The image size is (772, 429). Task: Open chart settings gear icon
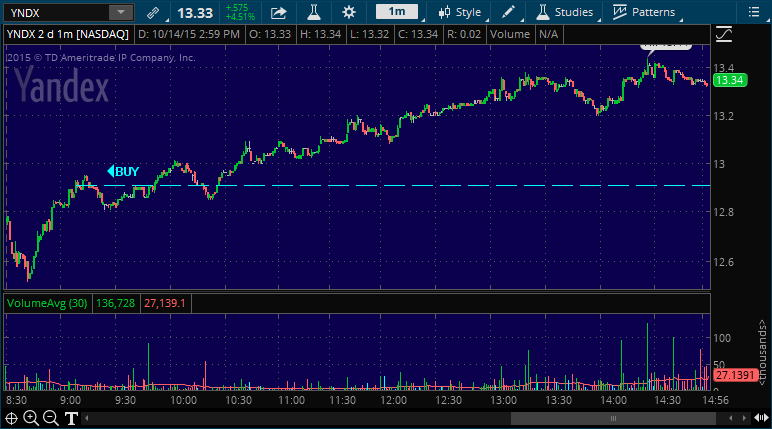pyautogui.click(x=349, y=12)
